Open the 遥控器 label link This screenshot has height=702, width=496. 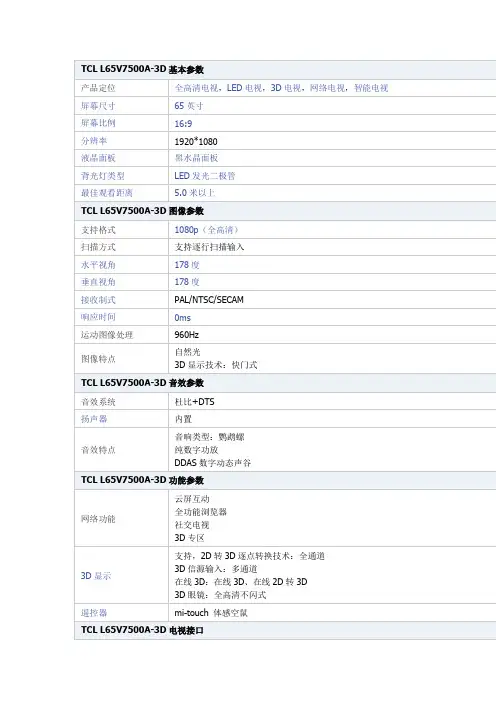(94, 613)
